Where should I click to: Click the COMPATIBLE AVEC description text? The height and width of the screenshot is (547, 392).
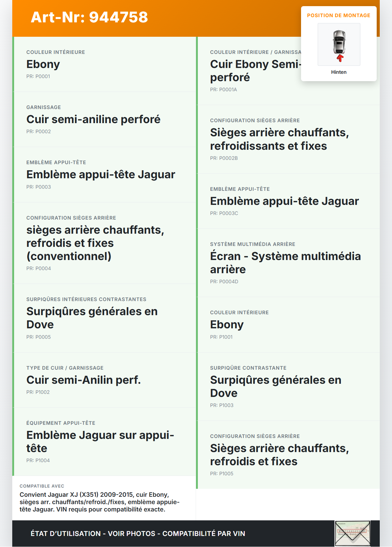point(100,502)
